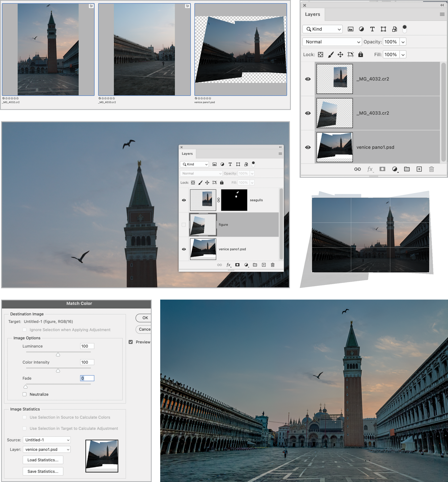Click the Fade value input field
This screenshot has width=448, height=482.
(x=87, y=378)
